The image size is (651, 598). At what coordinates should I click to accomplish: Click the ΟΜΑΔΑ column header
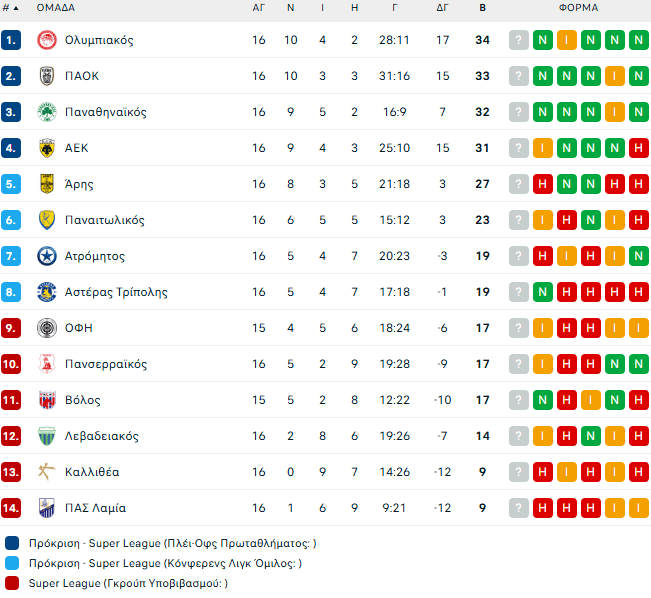56,8
